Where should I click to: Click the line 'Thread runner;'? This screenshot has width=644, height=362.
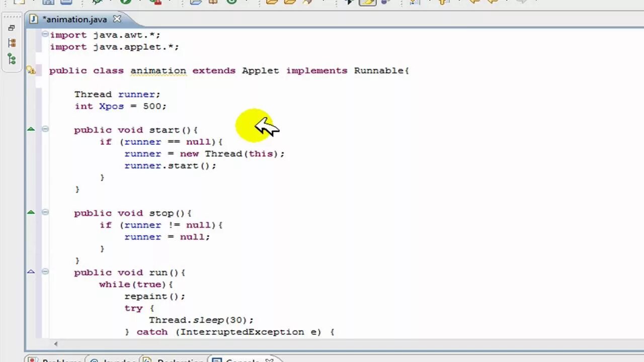[x=117, y=95]
